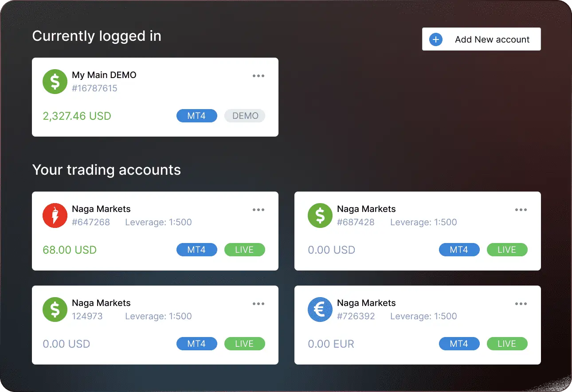This screenshot has height=392, width=572.
Task: Click the Add New account button label
Action: coord(492,39)
